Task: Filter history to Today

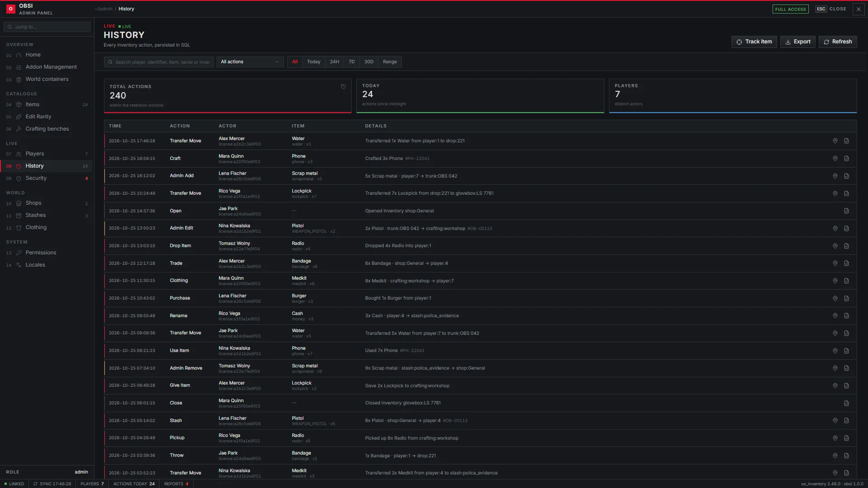Action: click(314, 62)
